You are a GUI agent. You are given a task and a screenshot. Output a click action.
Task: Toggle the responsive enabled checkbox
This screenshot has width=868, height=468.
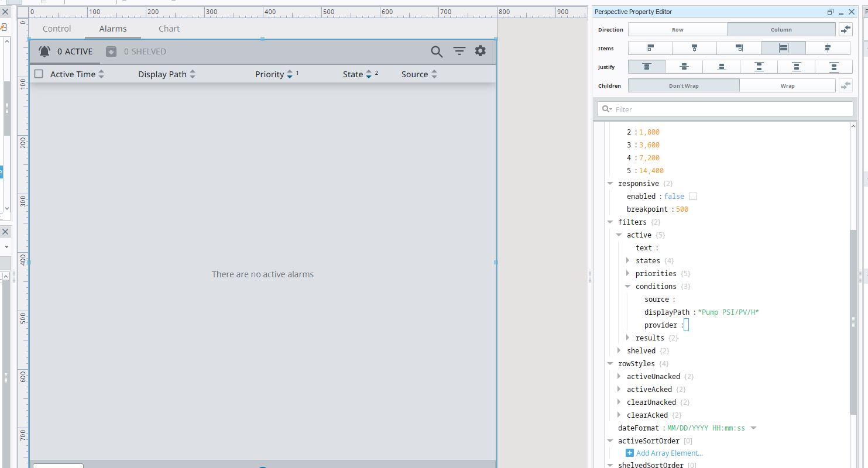click(x=693, y=196)
